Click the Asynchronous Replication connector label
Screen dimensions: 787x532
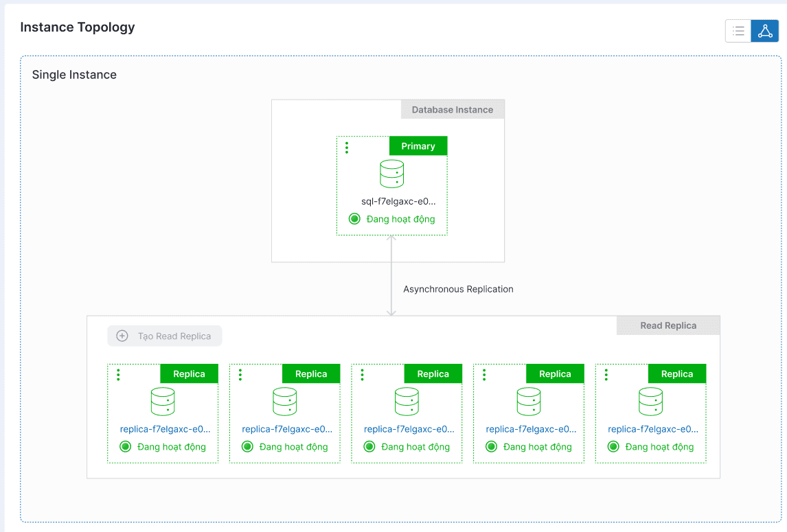coord(458,289)
